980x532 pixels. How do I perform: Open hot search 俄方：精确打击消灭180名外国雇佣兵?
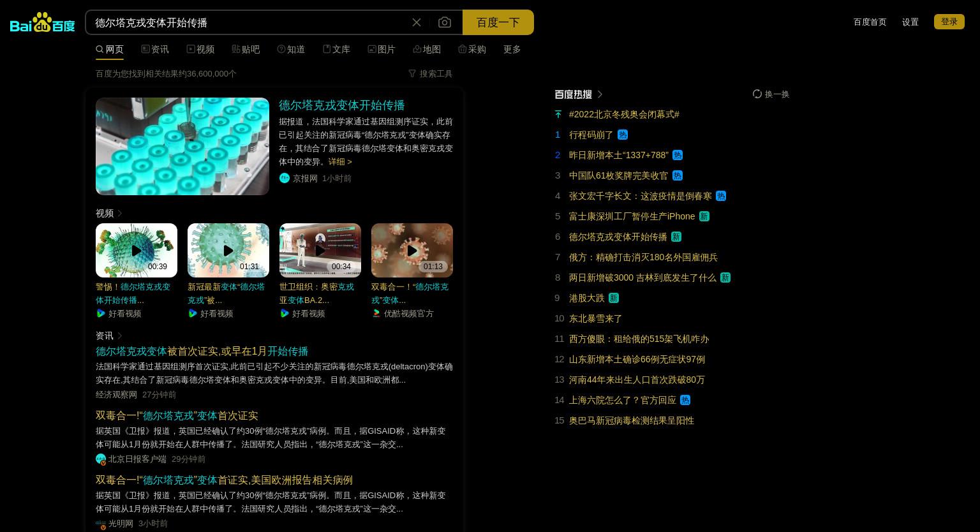[x=643, y=257]
